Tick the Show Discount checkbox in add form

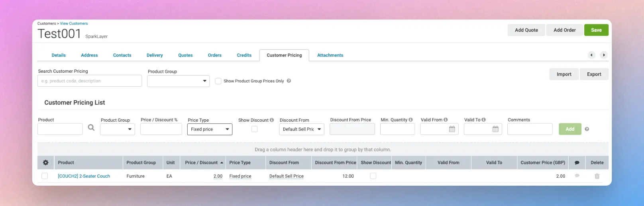254,129
